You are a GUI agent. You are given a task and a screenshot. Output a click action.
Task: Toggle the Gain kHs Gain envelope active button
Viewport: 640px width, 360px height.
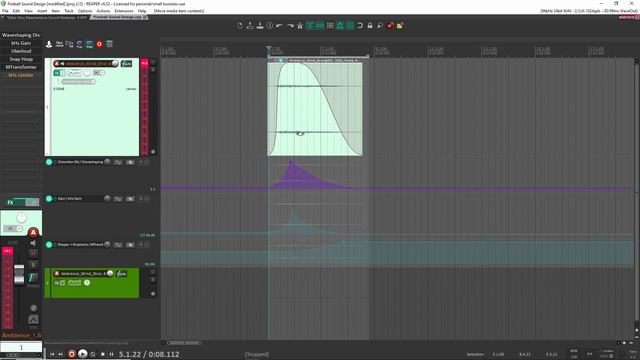point(49,198)
